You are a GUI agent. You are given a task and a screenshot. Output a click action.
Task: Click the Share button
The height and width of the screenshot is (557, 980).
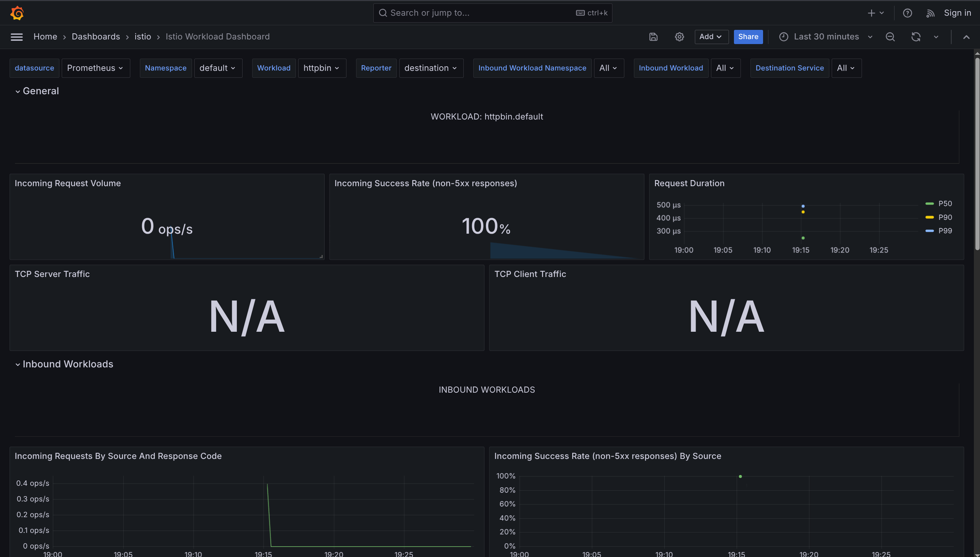[748, 37]
